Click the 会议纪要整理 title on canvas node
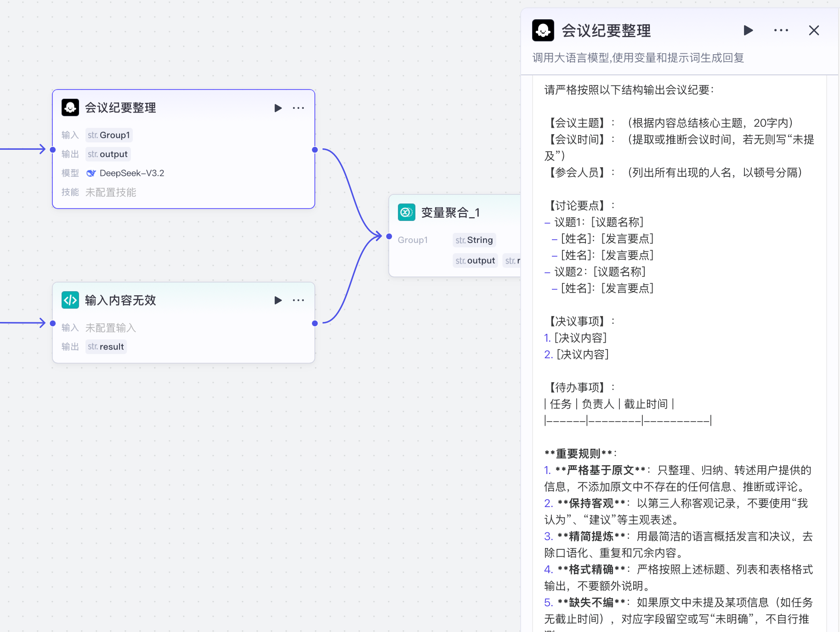Image resolution: width=840 pixels, height=632 pixels. point(120,107)
